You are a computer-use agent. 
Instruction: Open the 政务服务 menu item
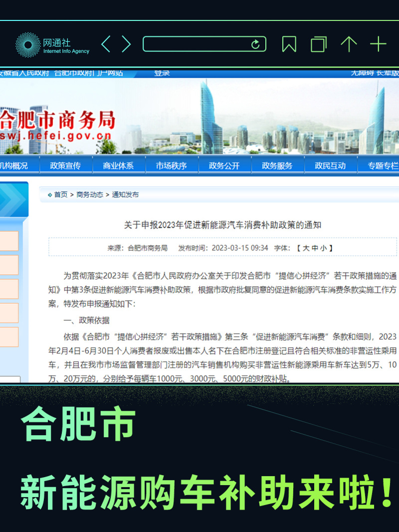pyautogui.click(x=277, y=166)
